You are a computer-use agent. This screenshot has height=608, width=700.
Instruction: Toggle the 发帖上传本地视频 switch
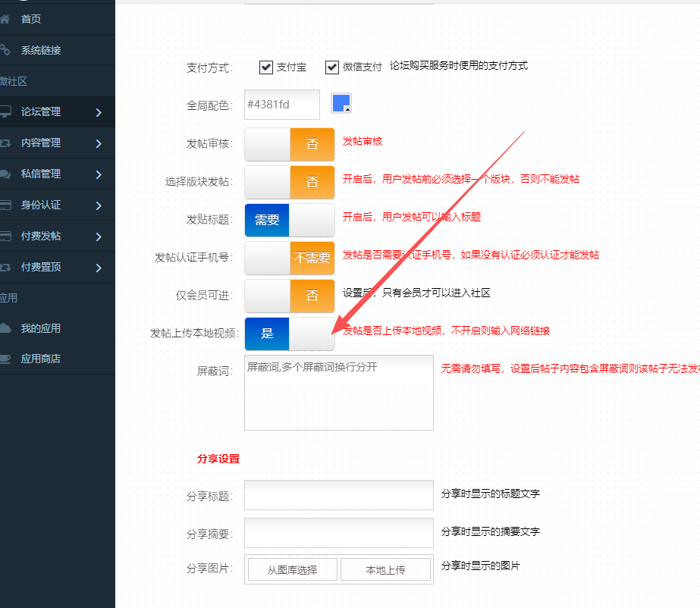click(289, 334)
